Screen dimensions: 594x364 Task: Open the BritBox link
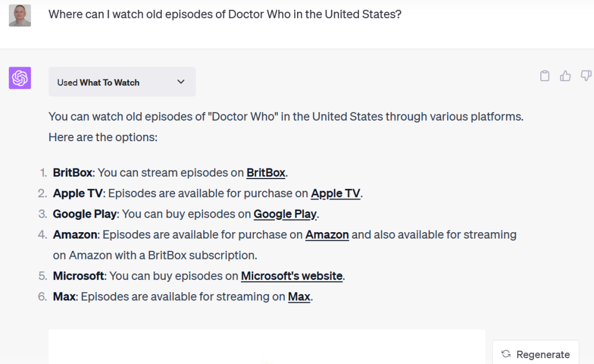click(x=265, y=173)
